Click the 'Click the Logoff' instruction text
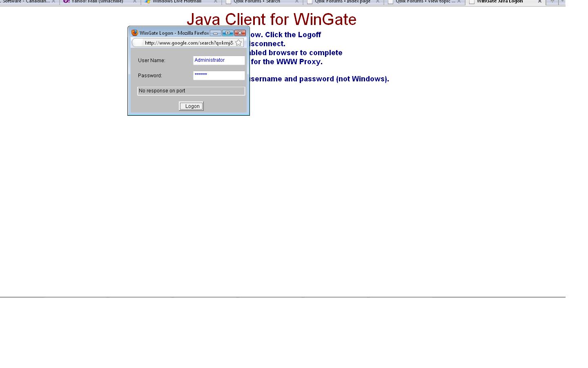Viewport: 588px width, 368px height. 293,35
